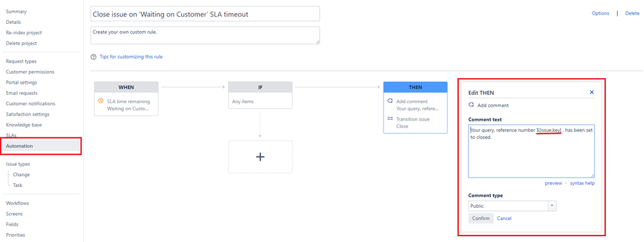The height and width of the screenshot is (242, 644).
Task: Select Delete project in sidebar
Action: [x=21, y=43]
